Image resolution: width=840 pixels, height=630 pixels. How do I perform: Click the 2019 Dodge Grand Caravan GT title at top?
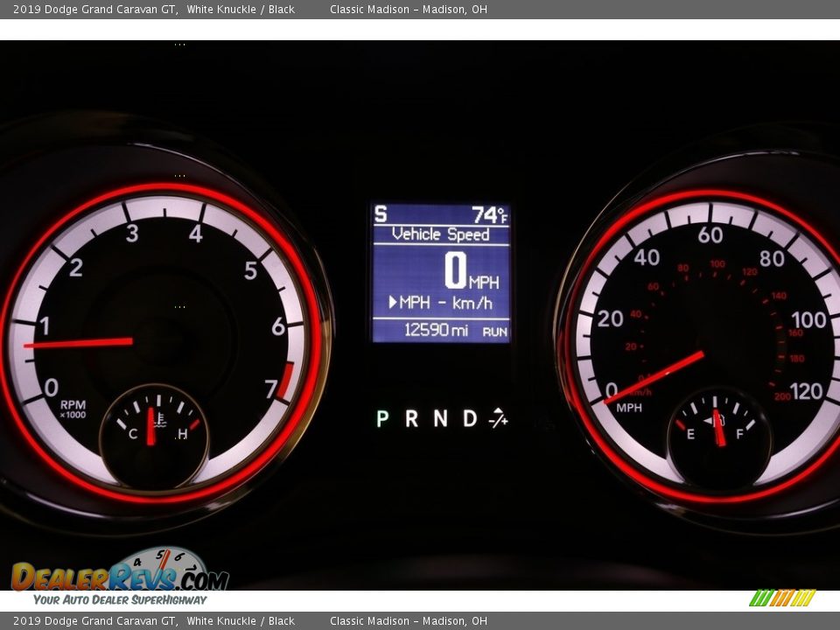coord(95,10)
